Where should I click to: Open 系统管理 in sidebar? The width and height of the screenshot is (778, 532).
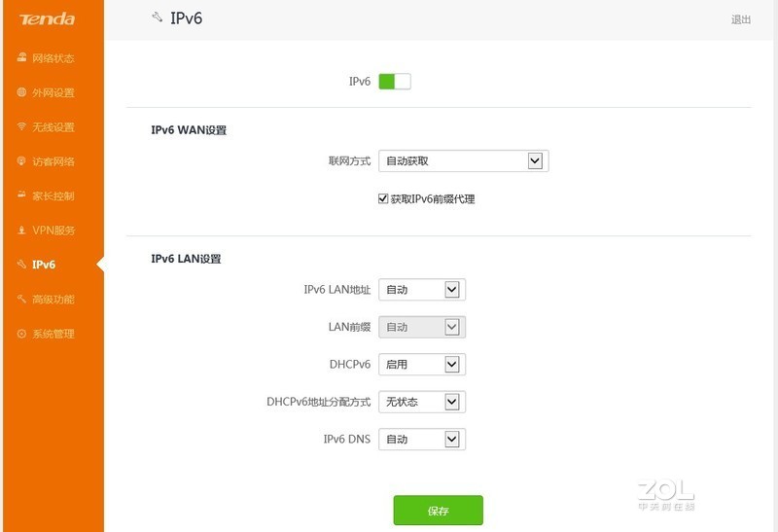(53, 334)
